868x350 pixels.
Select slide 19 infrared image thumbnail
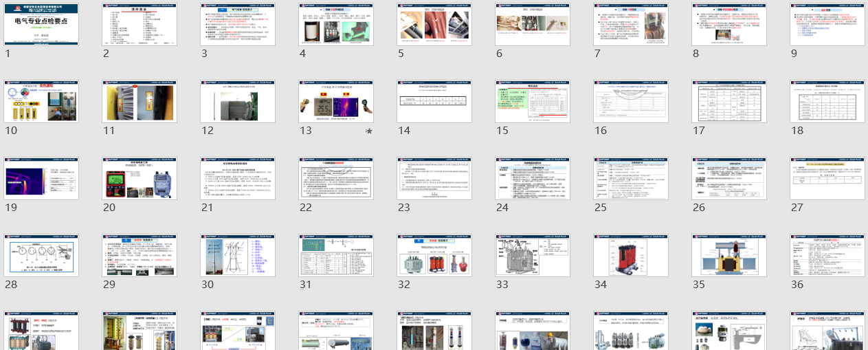click(41, 179)
